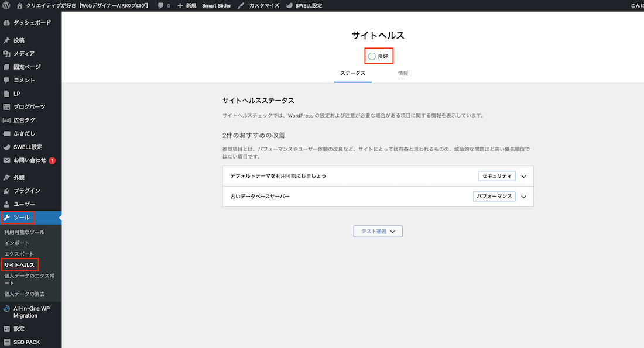This screenshot has height=348, width=644.
Task: Click the envelope icon for お問い合わせ
Action: point(6,160)
